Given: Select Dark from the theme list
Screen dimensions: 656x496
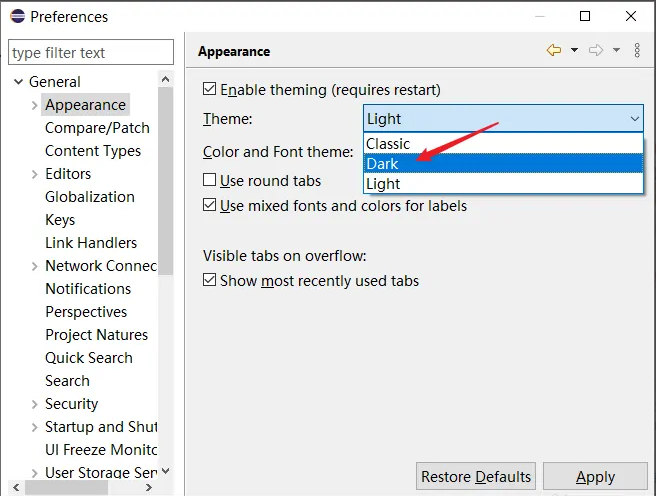Looking at the screenshot, I should click(x=383, y=164).
